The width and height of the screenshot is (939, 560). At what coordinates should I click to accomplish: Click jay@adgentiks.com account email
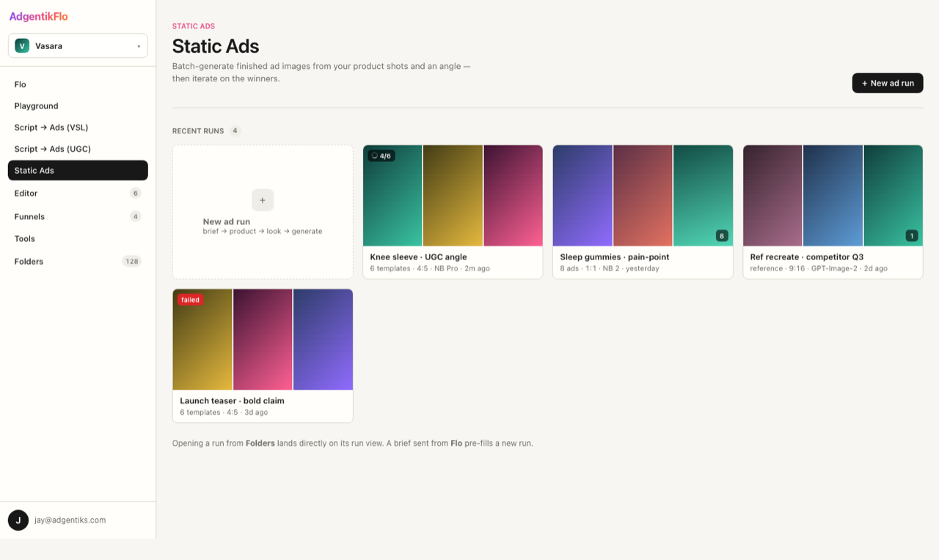[70, 520]
